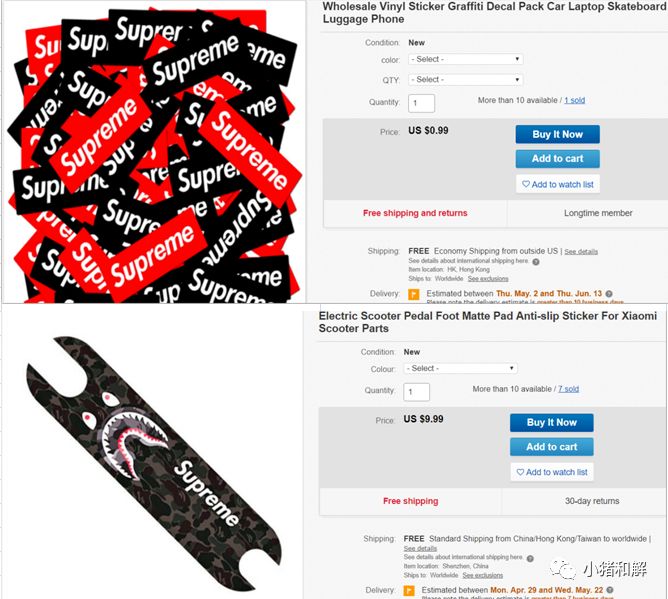This screenshot has width=668, height=599.
Task: Click Quantity input field for sticker pack
Action: coord(421,103)
